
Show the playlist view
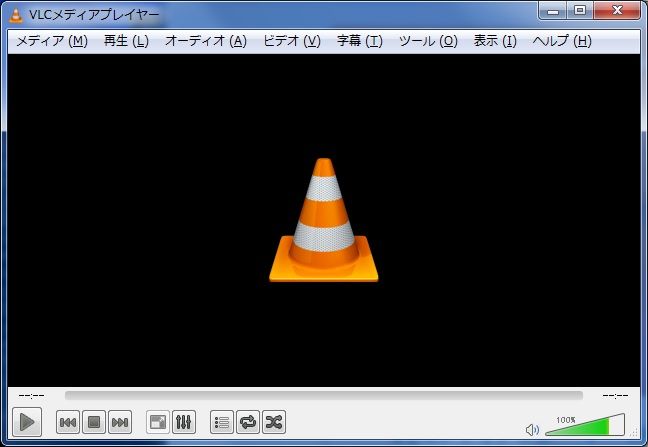[222, 422]
